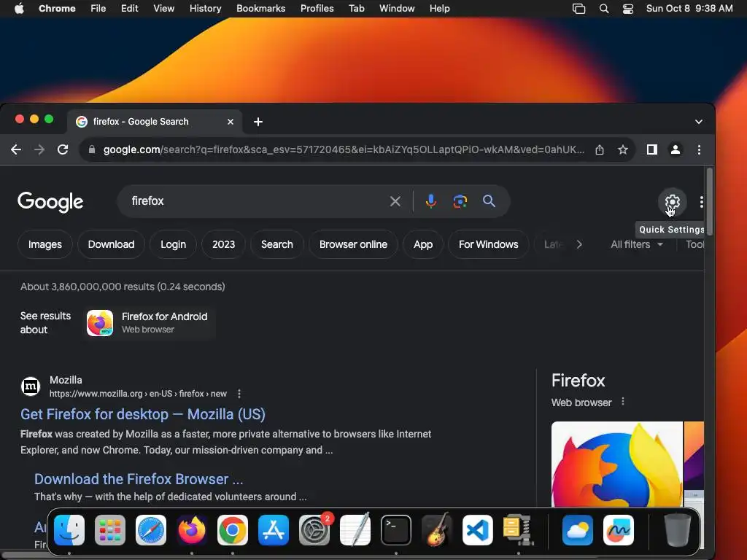Open System Settings from the dock
The height and width of the screenshot is (560, 747).
tap(314, 530)
